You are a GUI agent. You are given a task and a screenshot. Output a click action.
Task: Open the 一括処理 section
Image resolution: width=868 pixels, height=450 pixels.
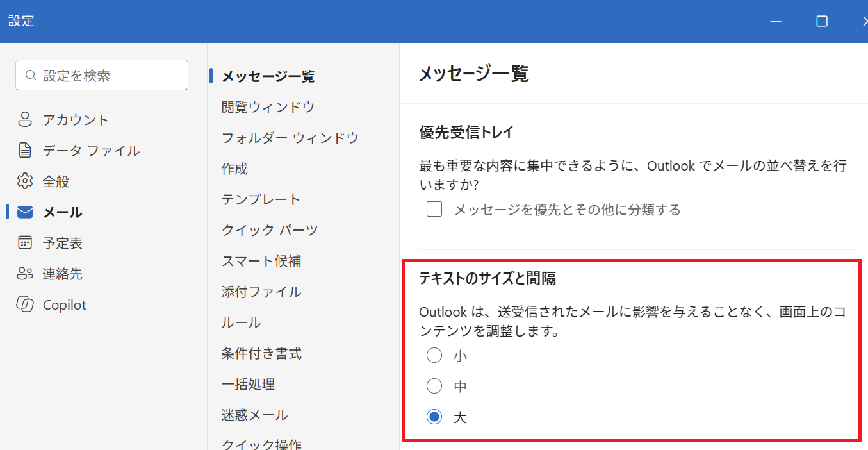(248, 384)
